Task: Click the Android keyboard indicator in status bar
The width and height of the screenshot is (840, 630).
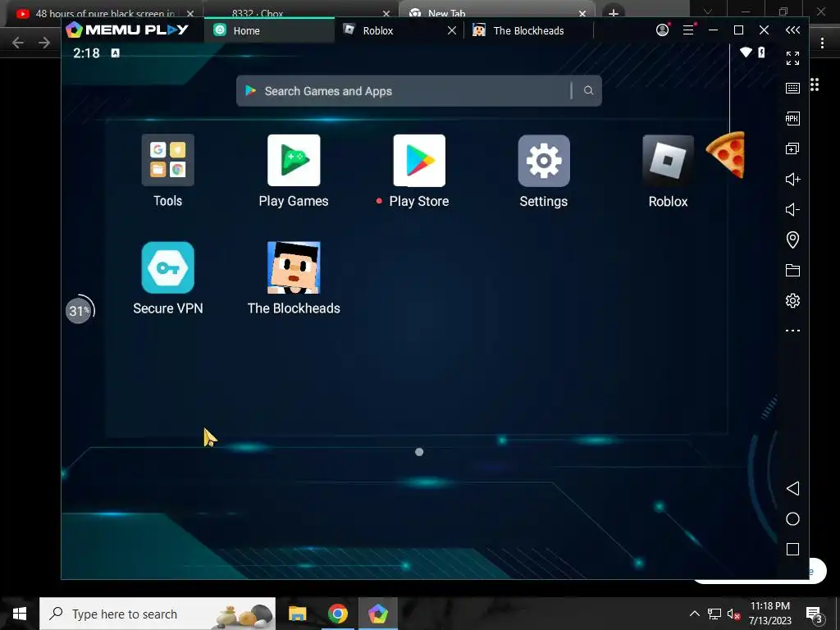Action: 115,52
